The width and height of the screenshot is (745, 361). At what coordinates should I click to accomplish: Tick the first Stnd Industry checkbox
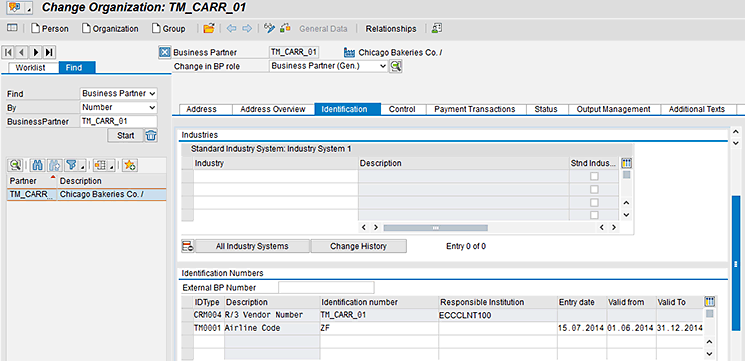click(594, 176)
